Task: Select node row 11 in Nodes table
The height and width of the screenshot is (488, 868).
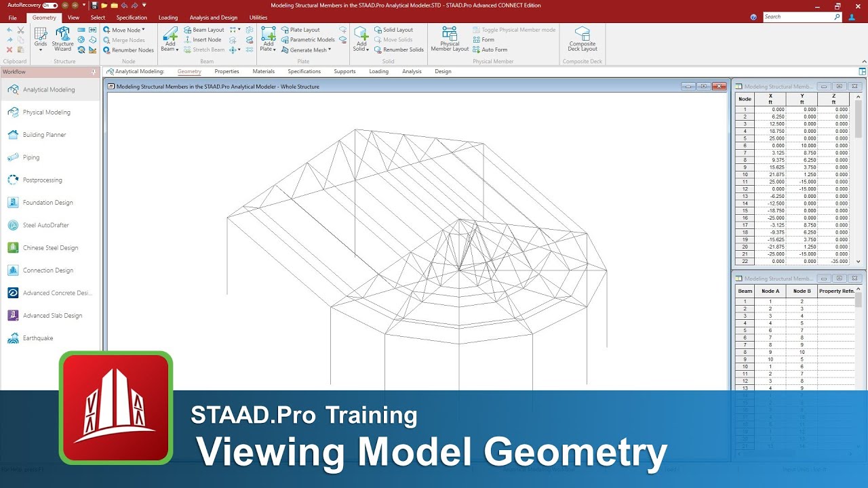Action: click(x=792, y=182)
